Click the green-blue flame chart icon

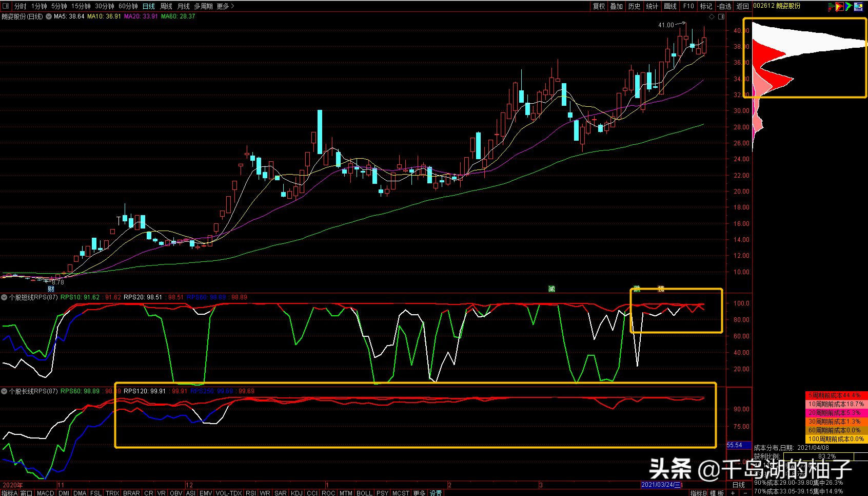point(849,7)
